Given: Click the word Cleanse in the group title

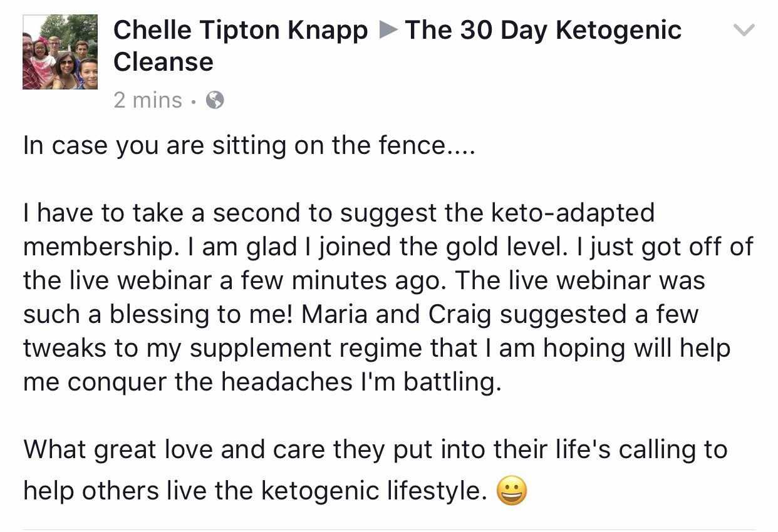Looking at the screenshot, I should point(163,62).
